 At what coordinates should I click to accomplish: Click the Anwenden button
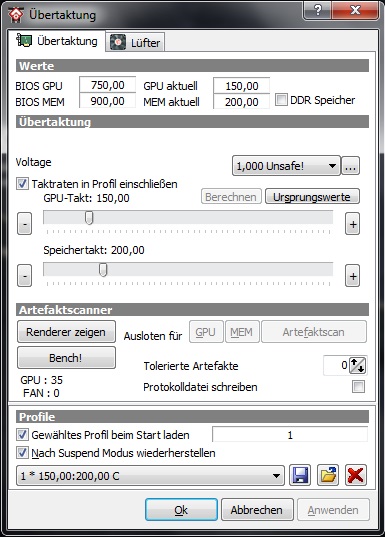click(x=333, y=510)
